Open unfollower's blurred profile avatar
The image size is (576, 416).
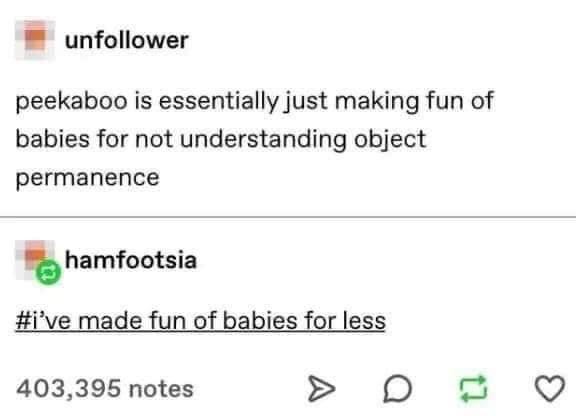tap(35, 40)
